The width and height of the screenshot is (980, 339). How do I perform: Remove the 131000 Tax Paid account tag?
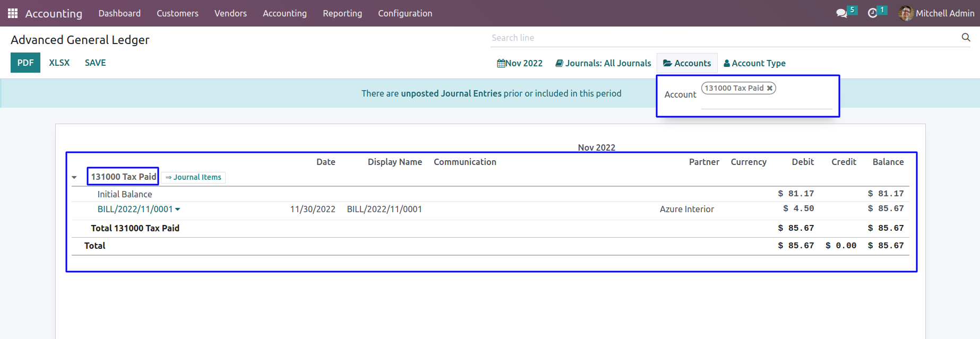click(769, 88)
